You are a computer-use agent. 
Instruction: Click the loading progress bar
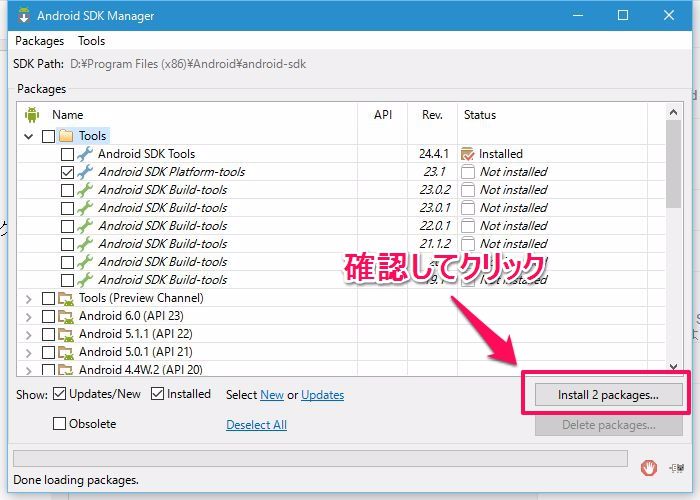(320, 458)
